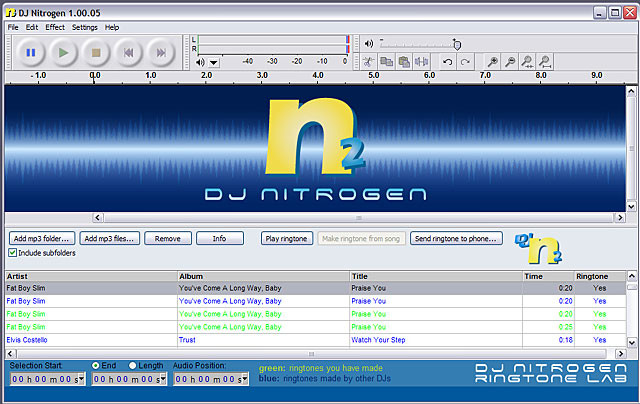Select the Elvis Costello row
The image size is (640, 404).
pyautogui.click(x=316, y=340)
